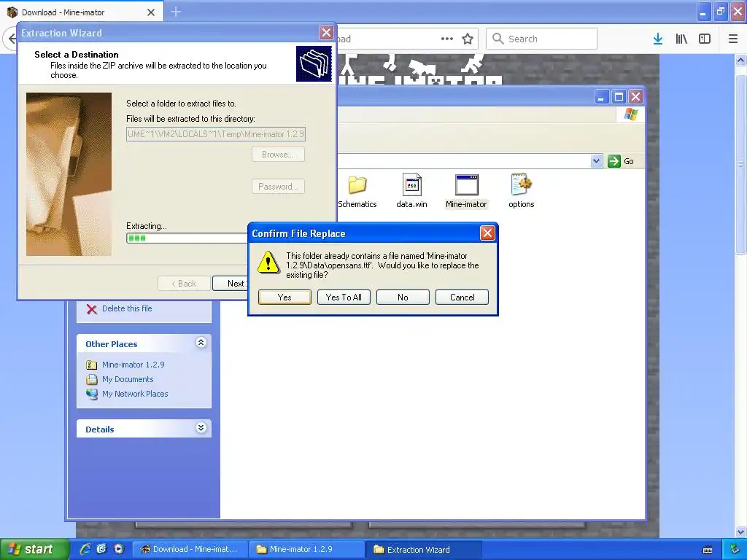Expand the Details panel

click(201, 427)
